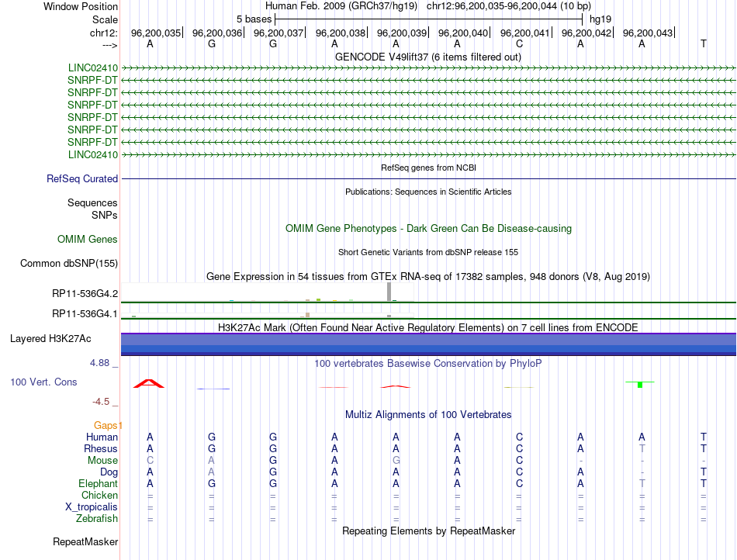
Task: Click the -4.5 PhyloP lower scale value
Action: (101, 402)
